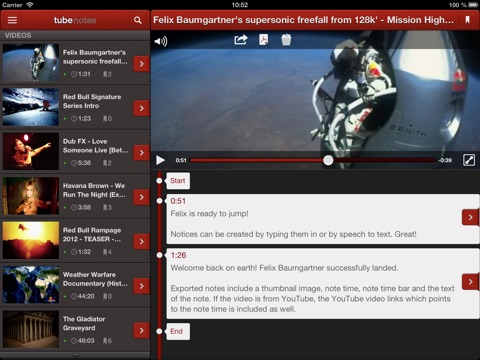This screenshot has width=480, height=360.
Task: Select Havana Brown video thumbnail
Action: (31, 196)
